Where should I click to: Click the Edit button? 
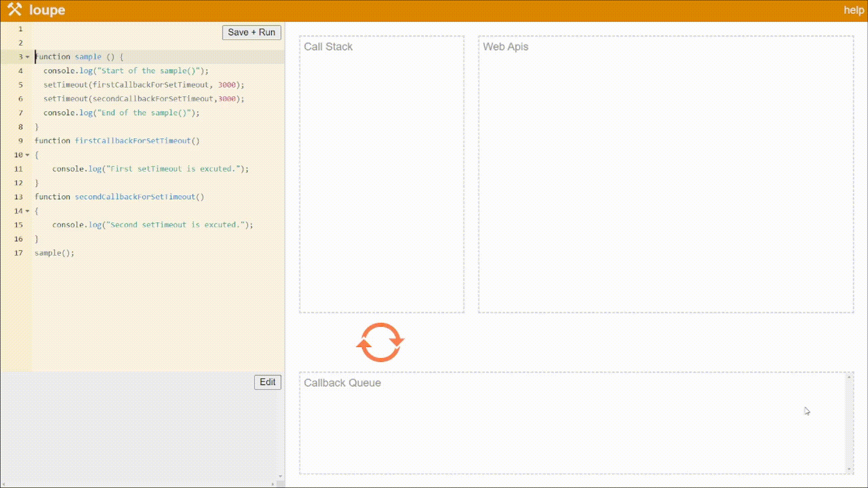(267, 382)
